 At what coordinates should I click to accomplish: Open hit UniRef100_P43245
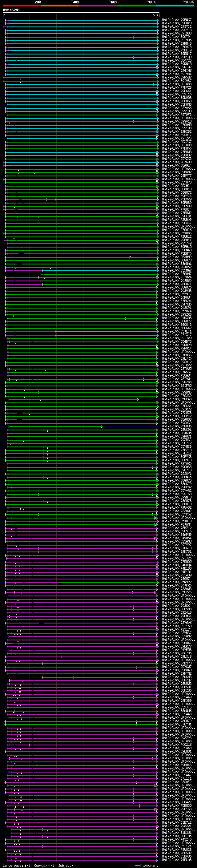coord(177,840)
